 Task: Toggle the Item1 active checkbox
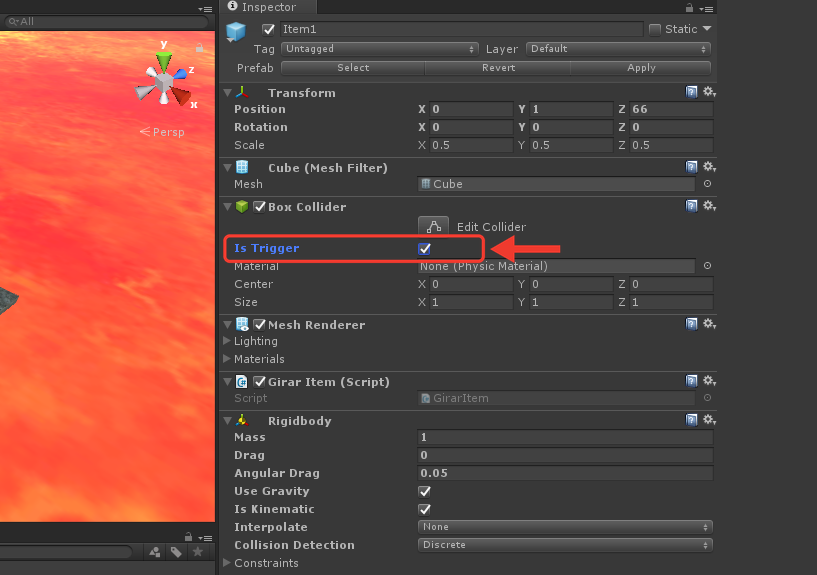point(268,29)
